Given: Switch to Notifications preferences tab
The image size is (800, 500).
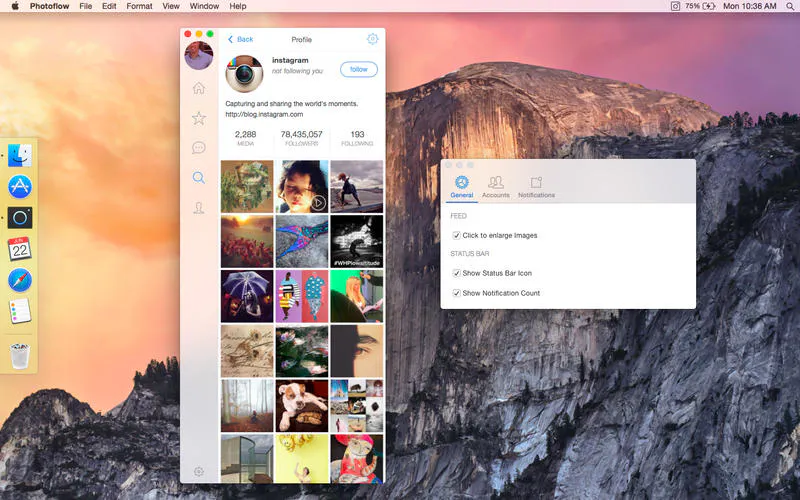Looking at the screenshot, I should coord(536,187).
